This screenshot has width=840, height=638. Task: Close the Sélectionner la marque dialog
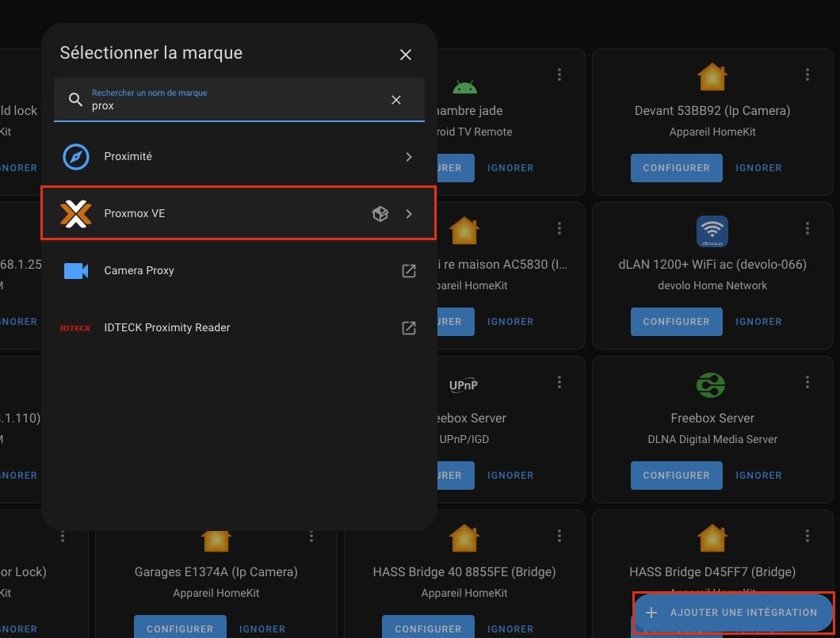(x=406, y=55)
